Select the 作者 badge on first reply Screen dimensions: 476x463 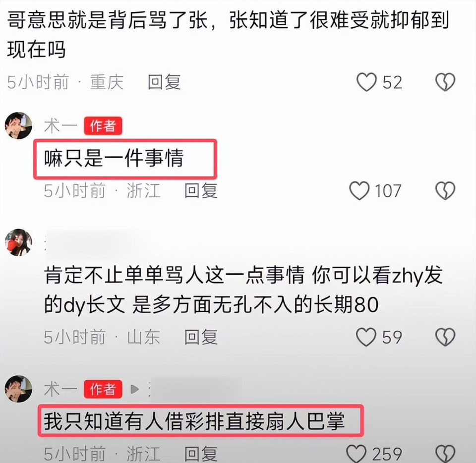(103, 126)
